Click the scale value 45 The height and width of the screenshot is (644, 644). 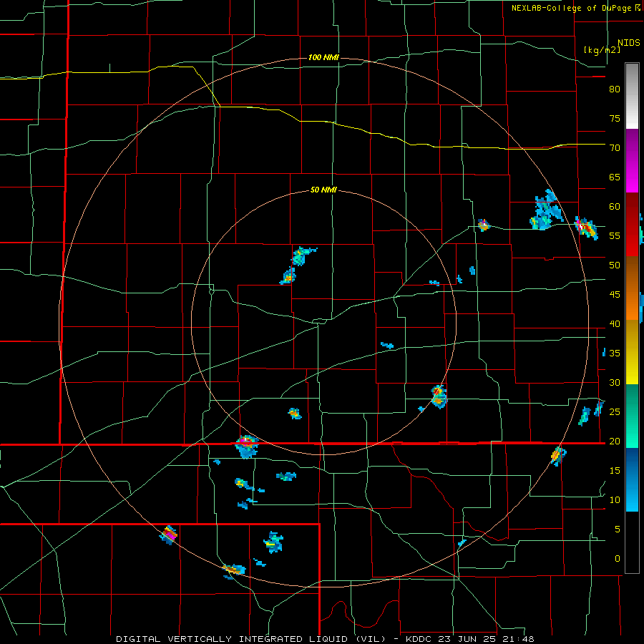(615, 295)
